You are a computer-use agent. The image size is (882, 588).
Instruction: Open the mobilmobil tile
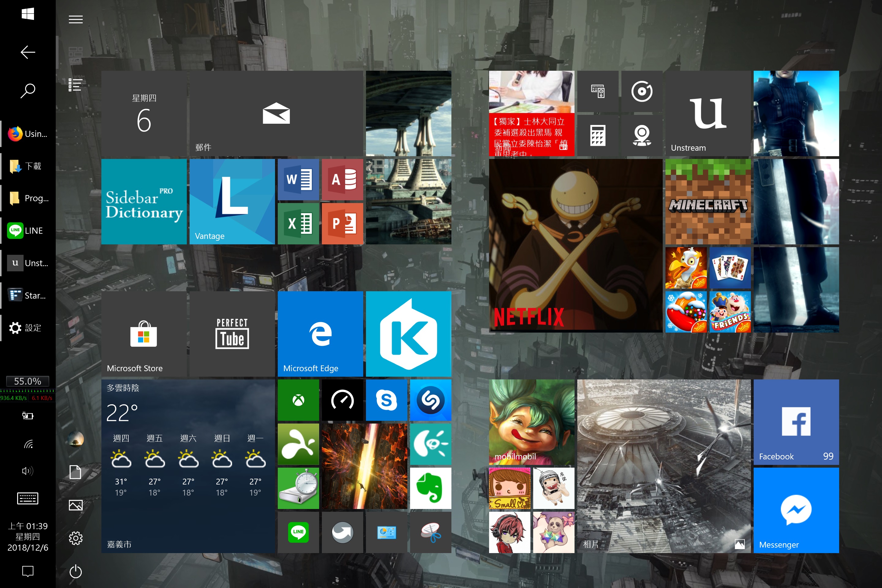coord(531,422)
